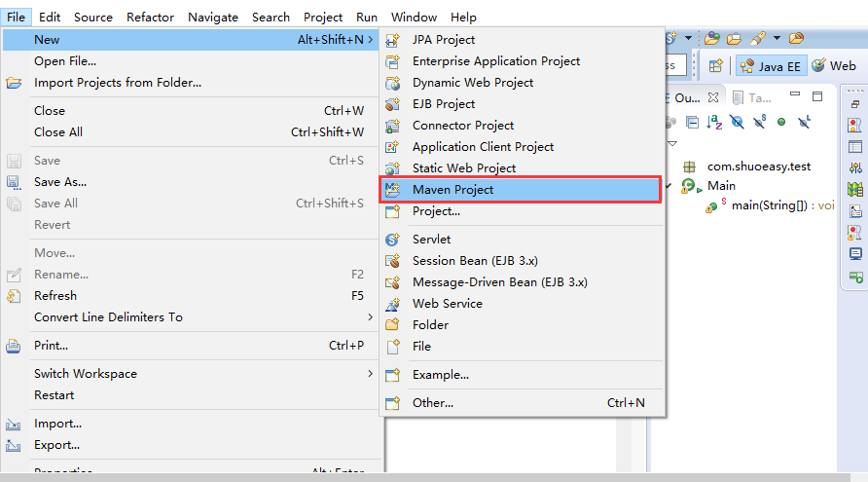Image resolution: width=868 pixels, height=482 pixels.
Task: Click the EJB Project icon
Action: pos(392,104)
